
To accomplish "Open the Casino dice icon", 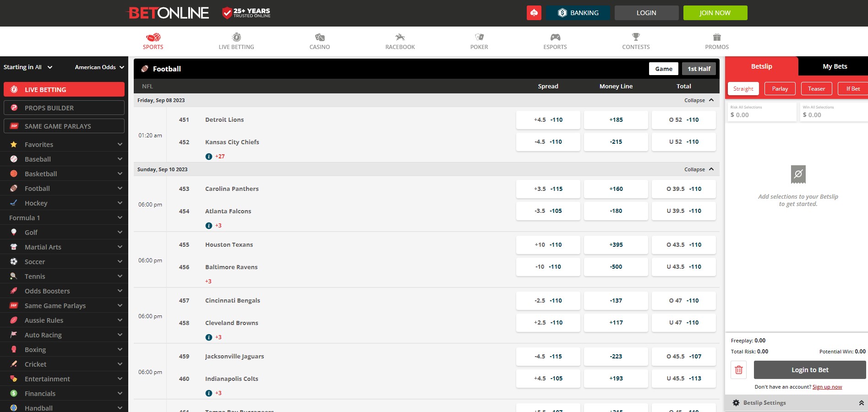I will [320, 37].
